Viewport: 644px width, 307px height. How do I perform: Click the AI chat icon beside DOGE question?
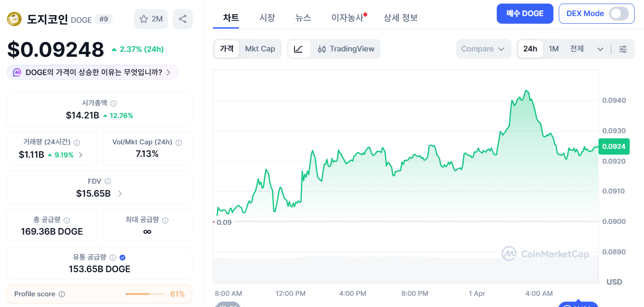[x=17, y=72]
